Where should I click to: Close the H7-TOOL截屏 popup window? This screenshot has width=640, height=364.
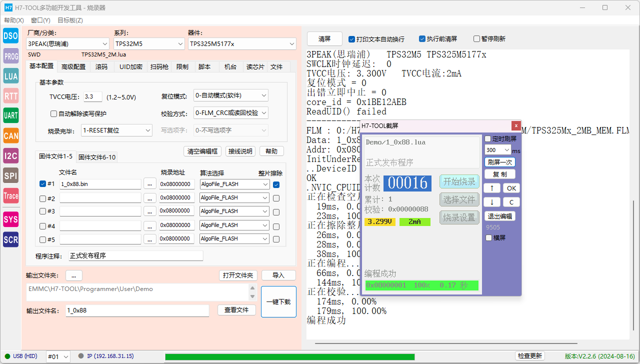tap(516, 125)
